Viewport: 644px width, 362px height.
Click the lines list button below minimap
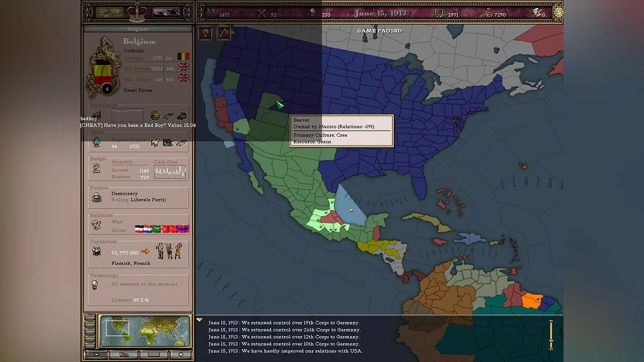[153, 354]
